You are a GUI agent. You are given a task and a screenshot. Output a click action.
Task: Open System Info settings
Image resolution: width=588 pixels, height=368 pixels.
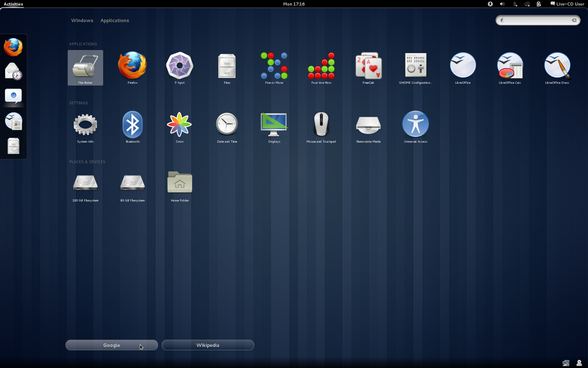point(85,127)
